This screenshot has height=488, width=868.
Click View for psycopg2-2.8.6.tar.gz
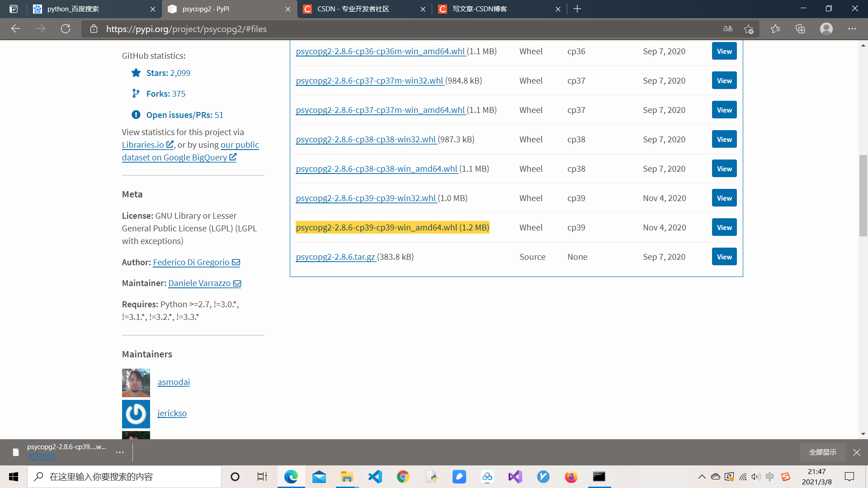(724, 256)
